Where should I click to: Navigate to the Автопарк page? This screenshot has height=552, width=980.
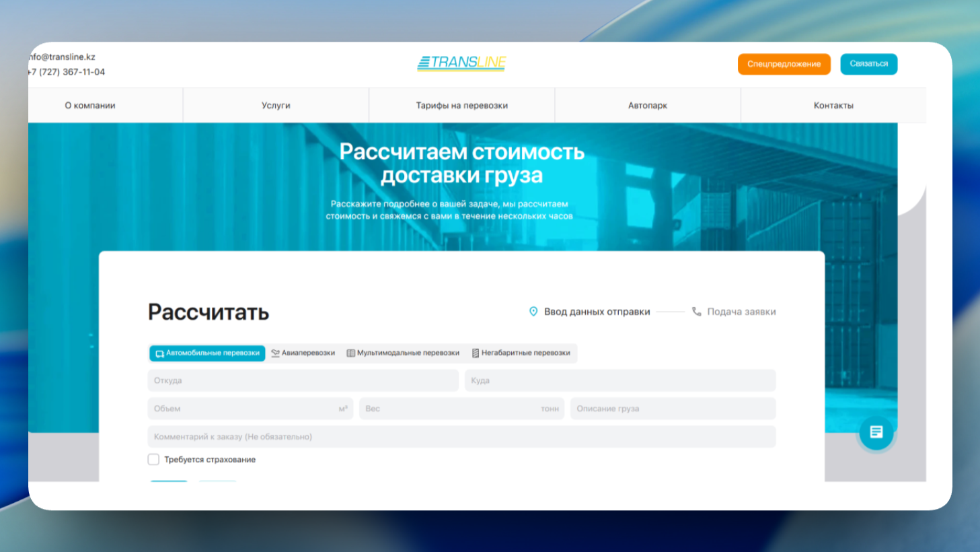point(648,106)
